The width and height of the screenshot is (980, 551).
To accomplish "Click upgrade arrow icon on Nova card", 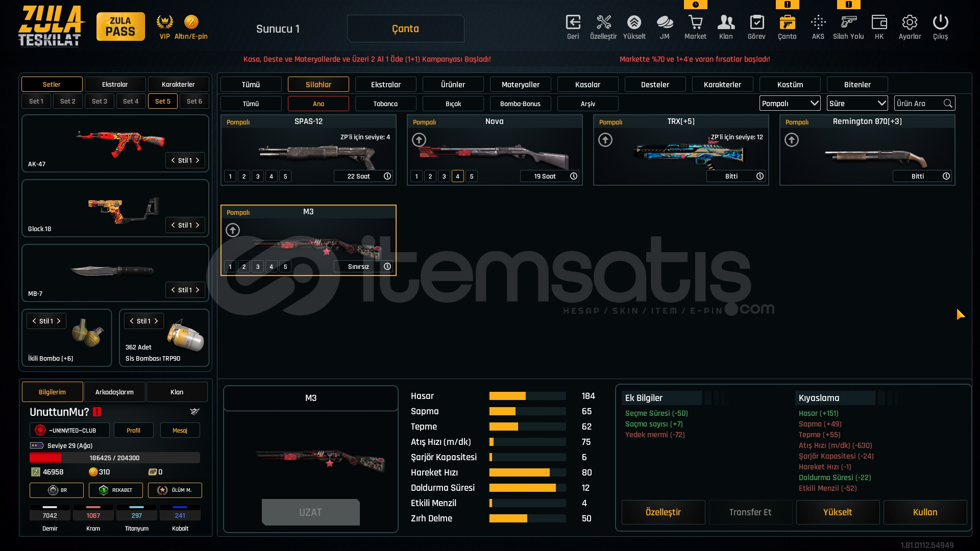I will point(419,140).
